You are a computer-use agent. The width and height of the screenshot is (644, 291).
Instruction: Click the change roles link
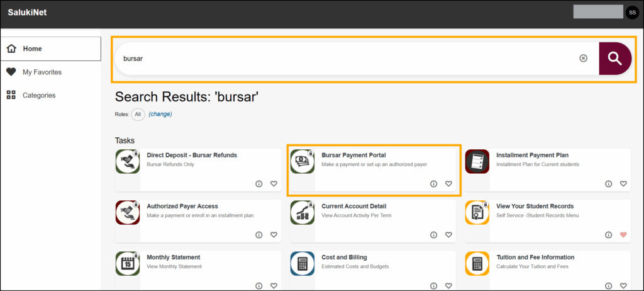point(160,114)
